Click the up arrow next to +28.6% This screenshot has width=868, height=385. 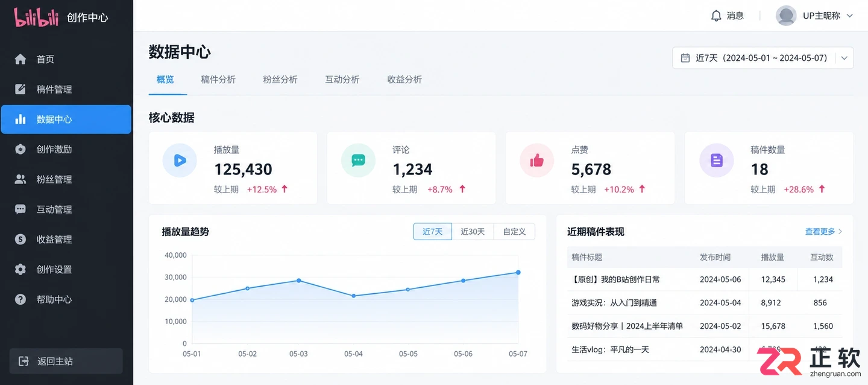(x=822, y=189)
